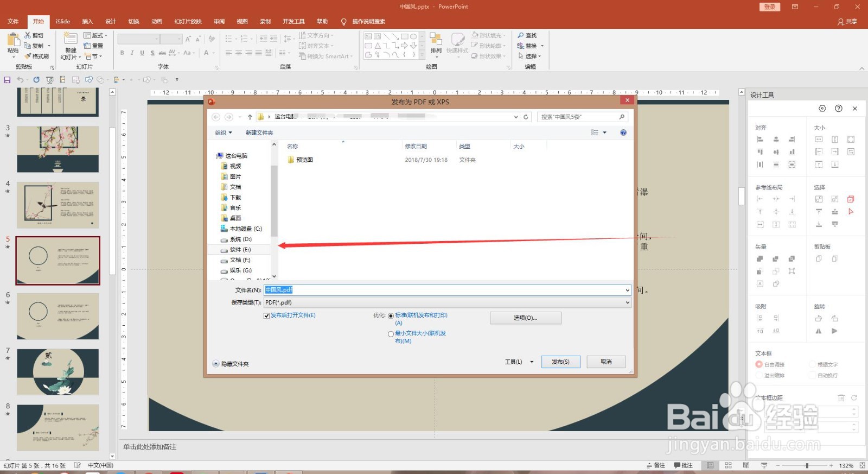Click the 发布(S) button

click(x=560, y=362)
